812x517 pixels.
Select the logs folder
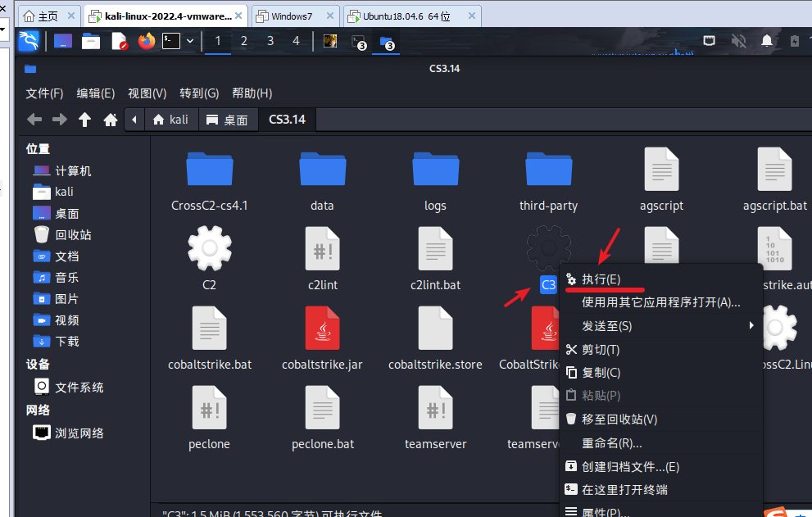click(435, 181)
